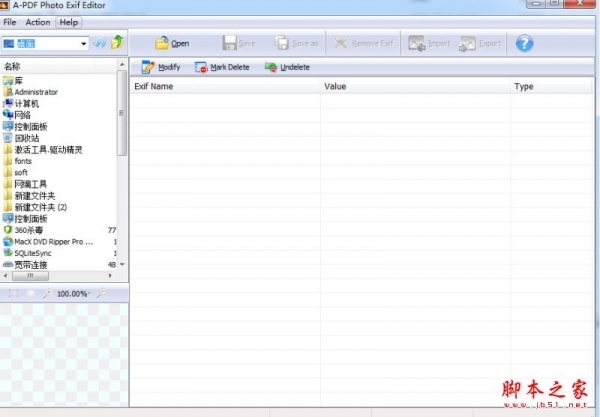Screen dimensions: 600x417
Task: Open the folder location dropdown
Action: tap(83, 44)
